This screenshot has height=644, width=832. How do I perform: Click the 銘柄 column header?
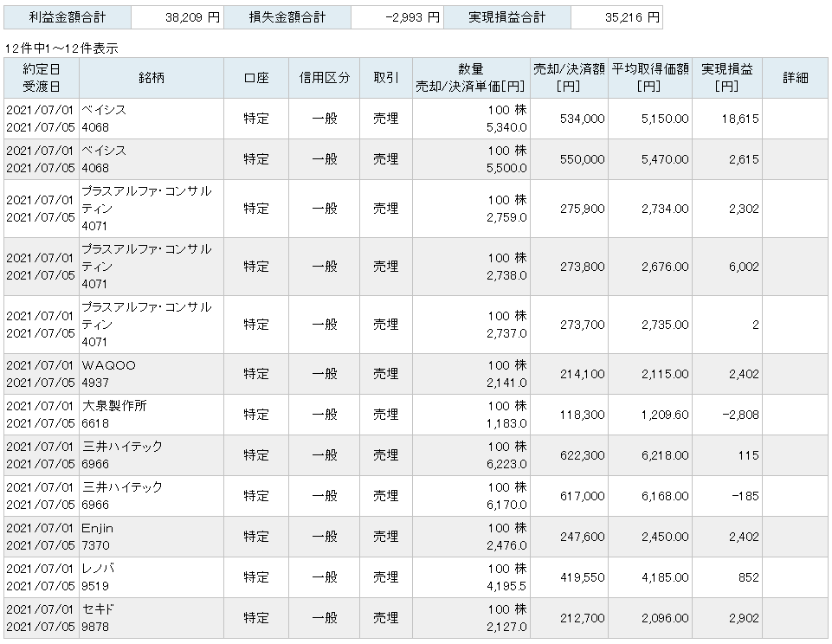[152, 78]
